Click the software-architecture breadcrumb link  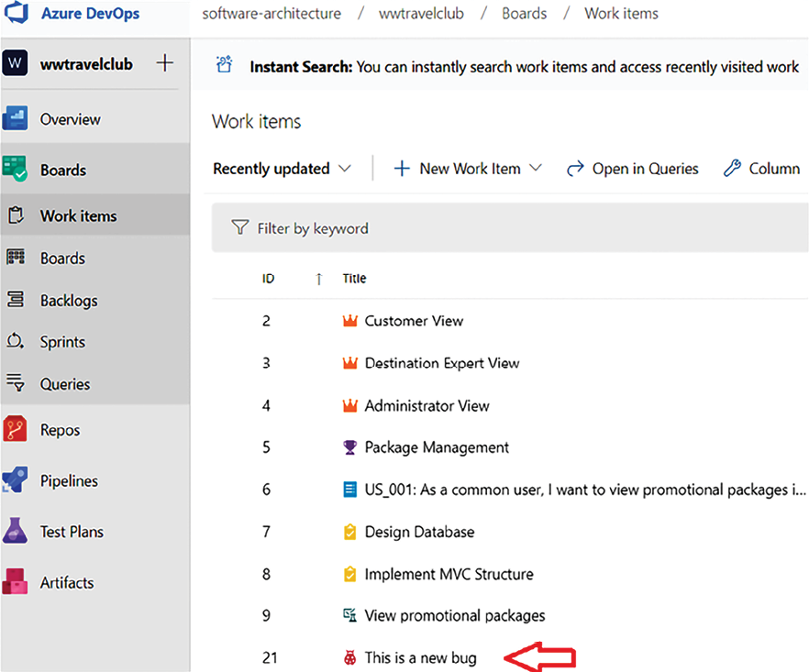coord(272,14)
